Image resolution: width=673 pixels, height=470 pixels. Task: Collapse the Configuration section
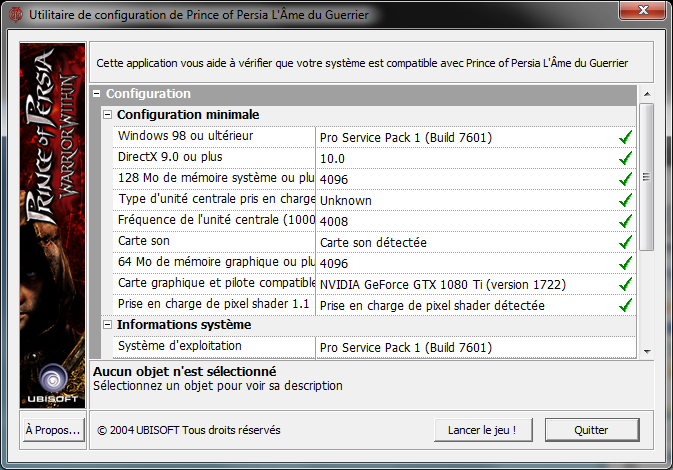point(97,94)
